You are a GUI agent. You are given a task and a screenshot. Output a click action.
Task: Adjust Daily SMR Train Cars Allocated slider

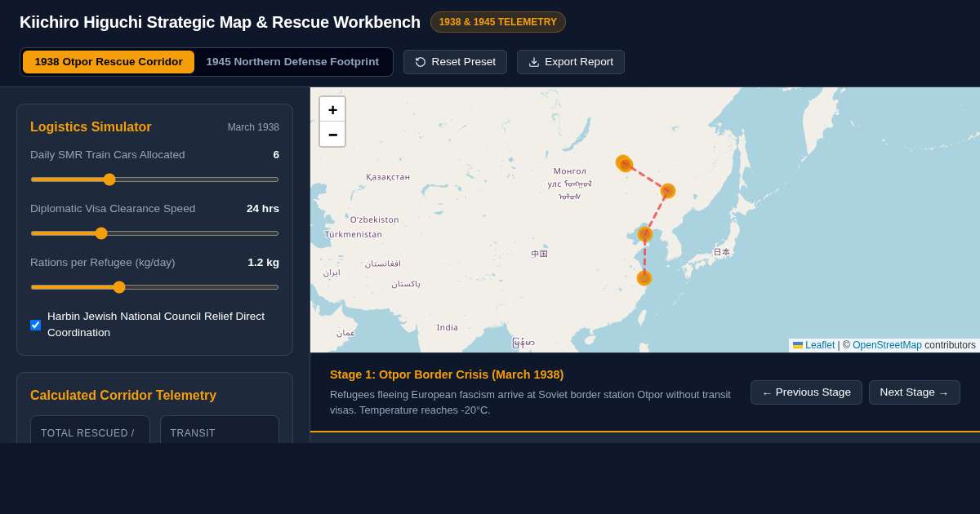click(154, 179)
